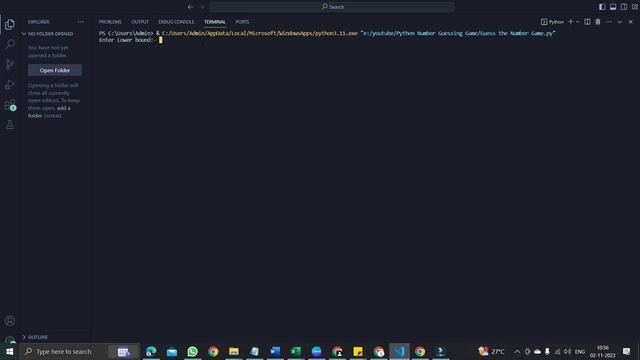Open the weather widget showing 27°C
640x360 pixels.
(491, 351)
